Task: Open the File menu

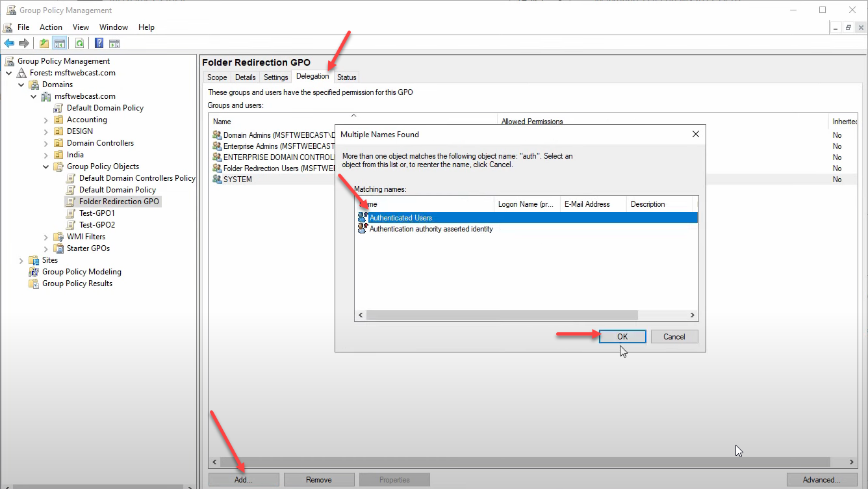Action: pos(23,27)
